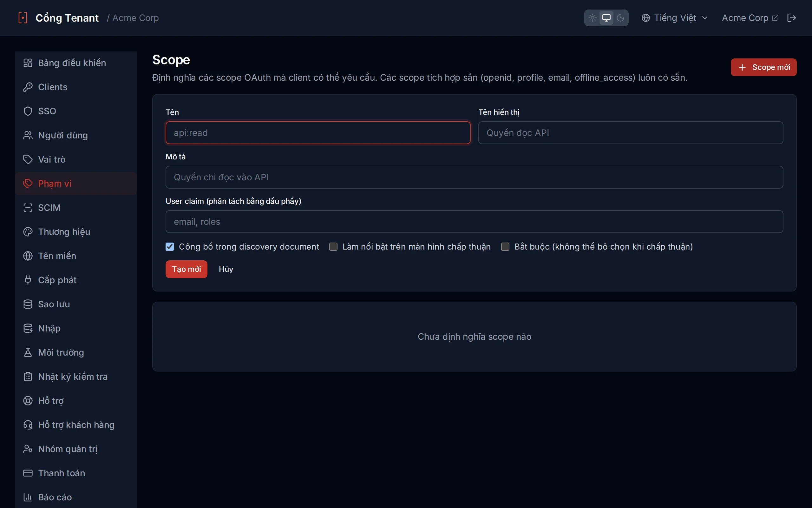Click the Cổng Tenant logo icon
The height and width of the screenshot is (508, 812).
(23, 18)
